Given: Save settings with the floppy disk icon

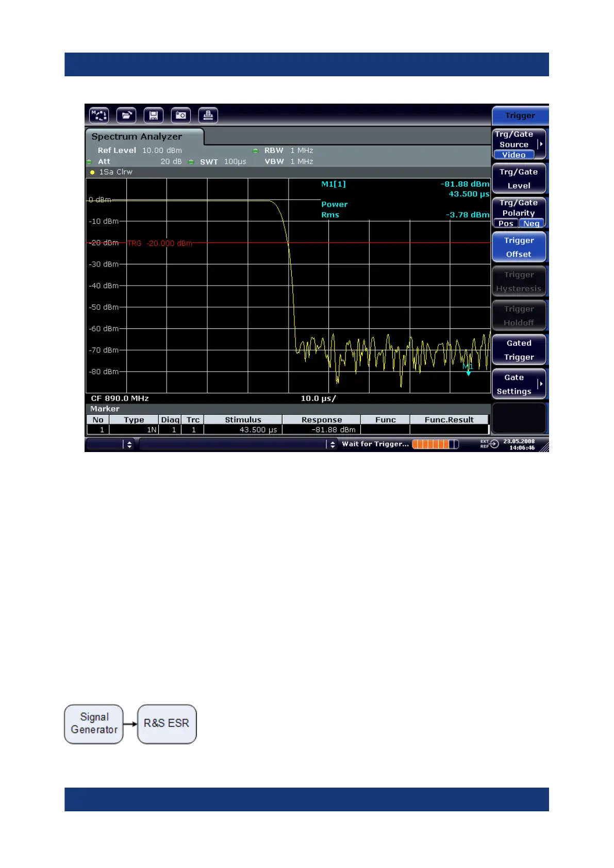Looking at the screenshot, I should pyautogui.click(x=153, y=115).
